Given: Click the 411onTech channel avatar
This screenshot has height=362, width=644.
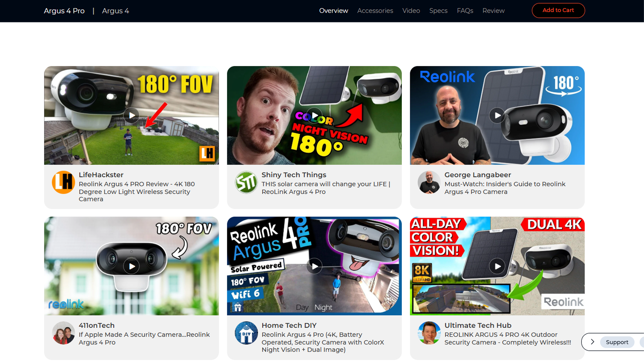Looking at the screenshot, I should [63, 333].
